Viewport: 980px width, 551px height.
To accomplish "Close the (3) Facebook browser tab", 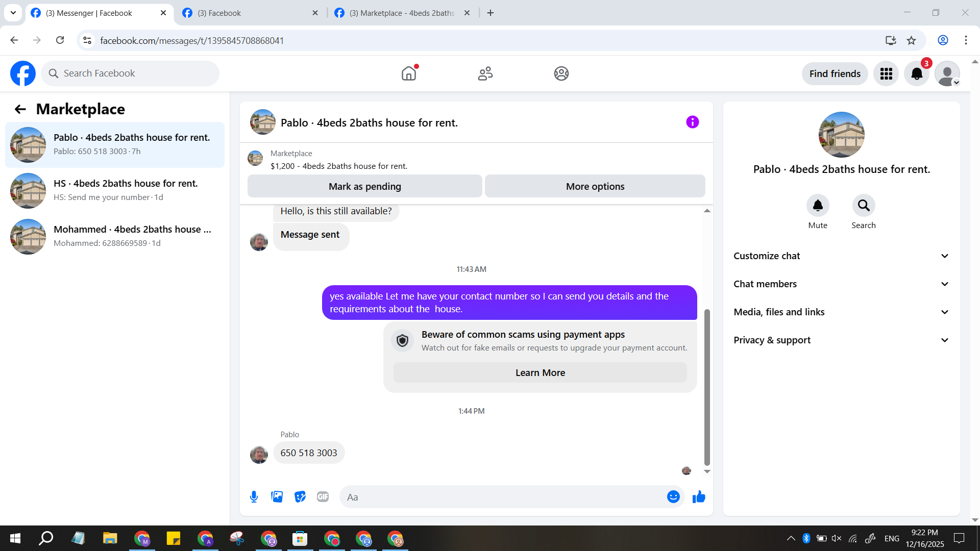I will coord(315,13).
